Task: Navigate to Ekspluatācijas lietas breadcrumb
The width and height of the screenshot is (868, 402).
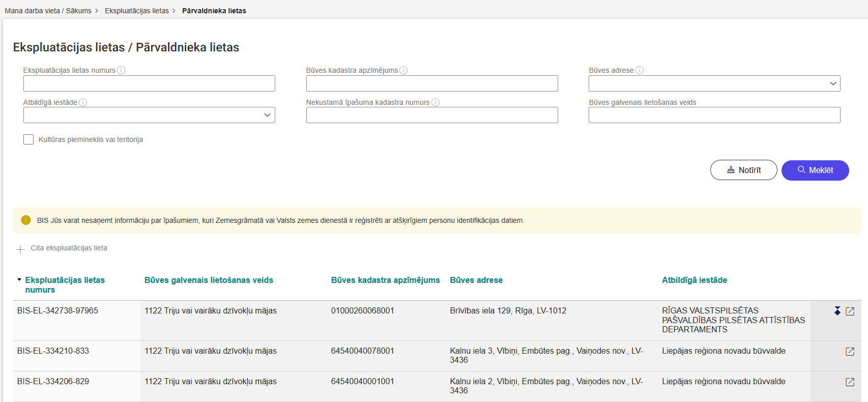Action: [x=136, y=11]
